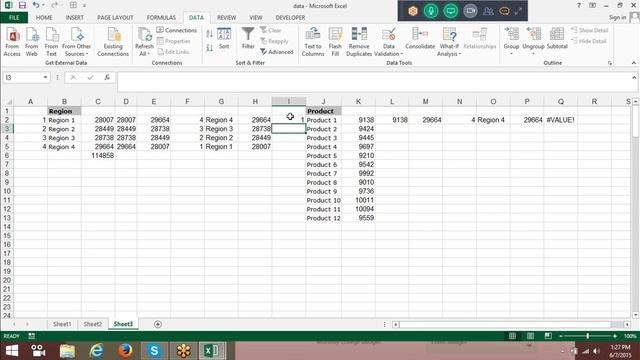Click the Connections button

[x=177, y=30]
